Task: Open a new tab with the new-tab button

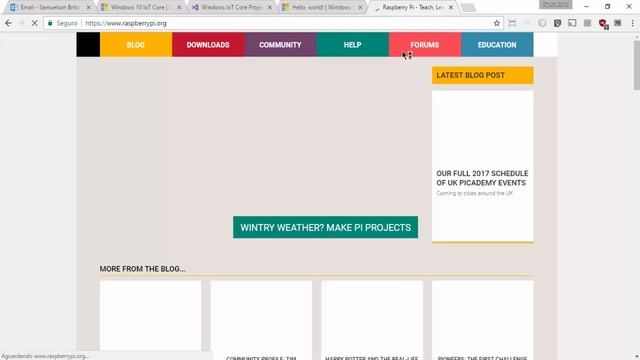Action: [468, 8]
